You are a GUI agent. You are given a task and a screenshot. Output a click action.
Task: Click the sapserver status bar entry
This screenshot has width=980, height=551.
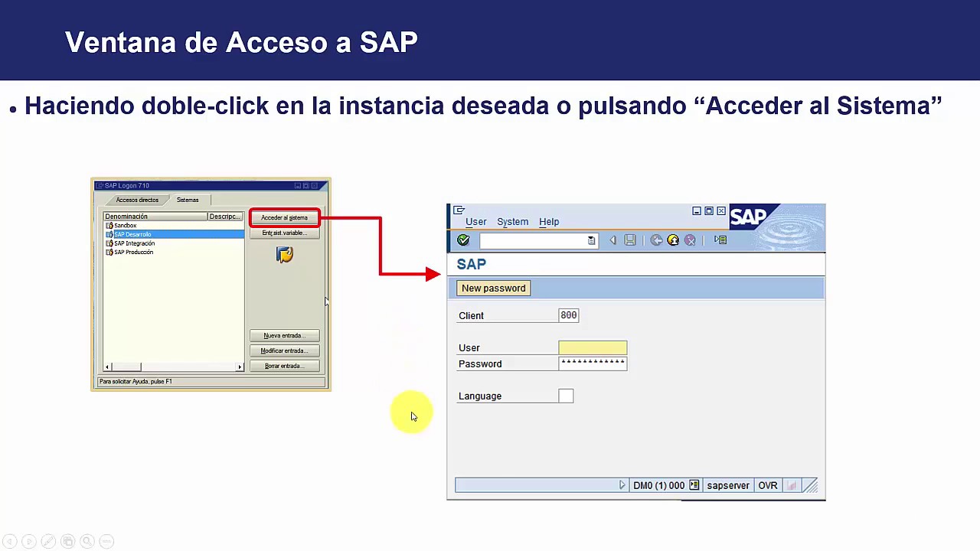(x=728, y=485)
